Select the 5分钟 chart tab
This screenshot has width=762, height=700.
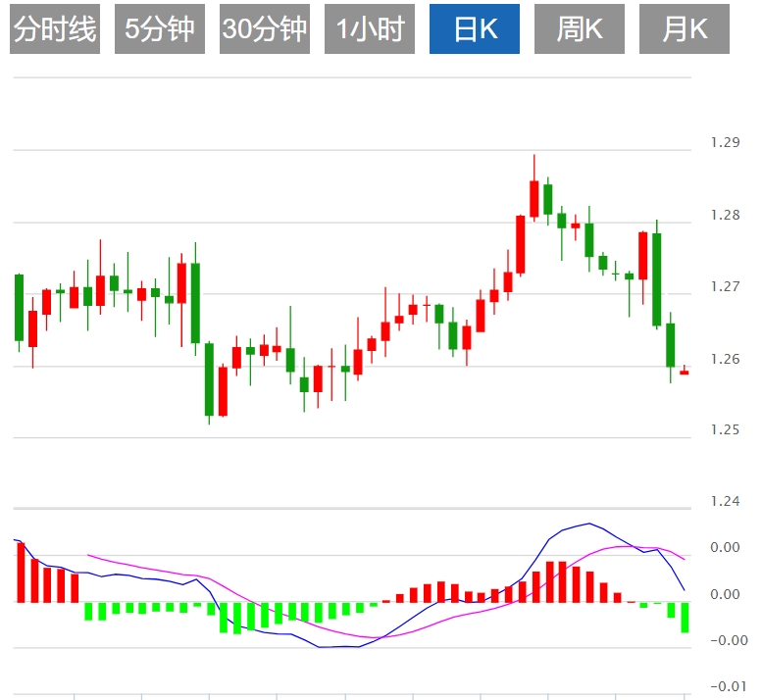160,29
